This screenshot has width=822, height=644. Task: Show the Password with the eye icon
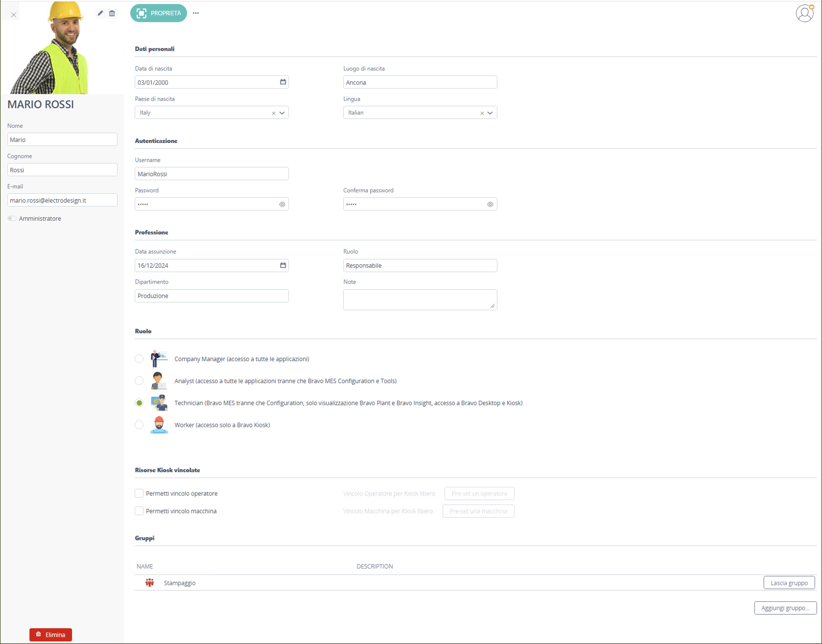[282, 204]
